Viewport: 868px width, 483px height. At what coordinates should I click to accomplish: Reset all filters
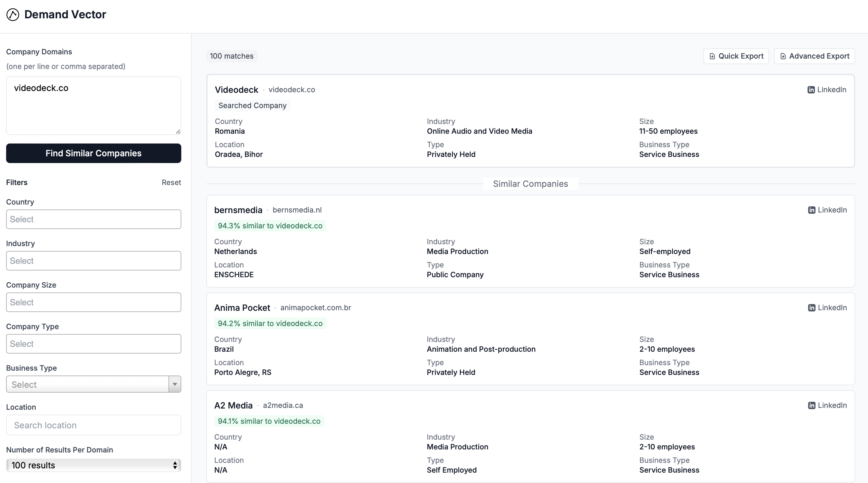click(x=171, y=182)
